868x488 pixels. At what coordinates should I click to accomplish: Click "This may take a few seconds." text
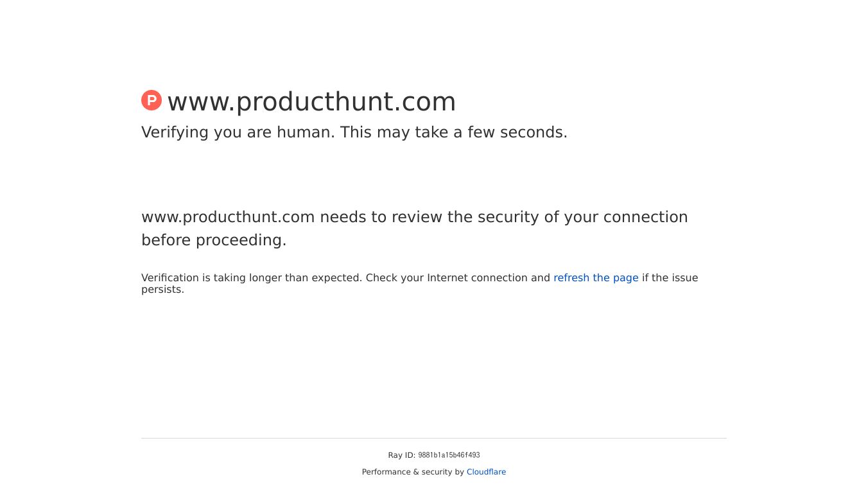pyautogui.click(x=454, y=133)
